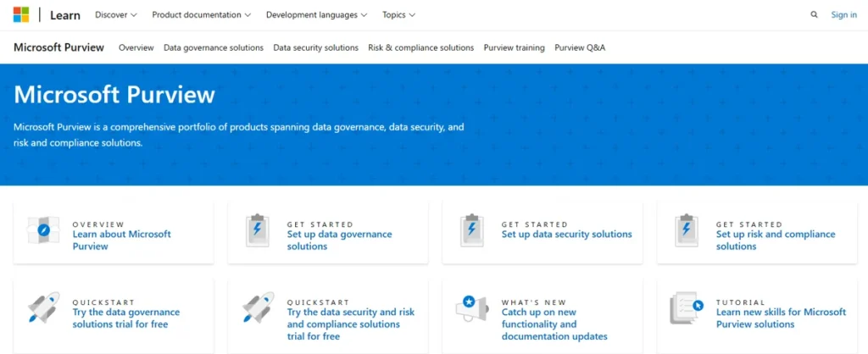Click megaphone icon on What's New card
This screenshot has height=354, width=868.
pyautogui.click(x=471, y=307)
